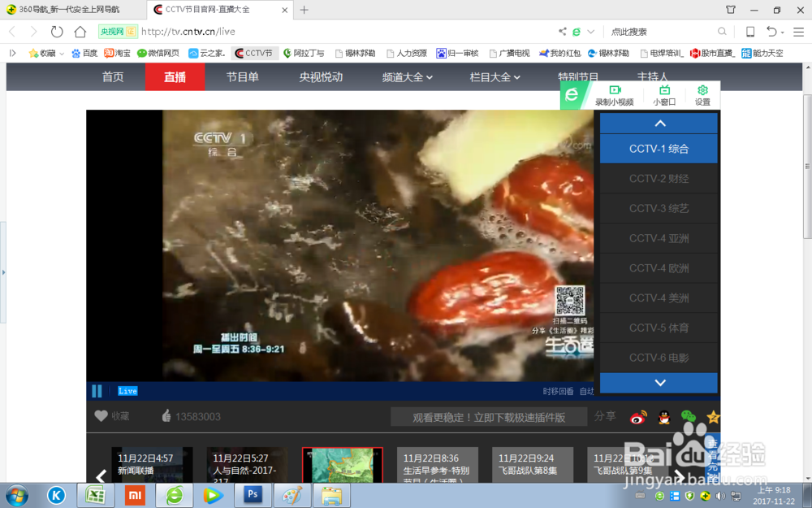Open 股市直播 bookmark
Screen dimensions: 812x508
pyautogui.click(x=712, y=53)
